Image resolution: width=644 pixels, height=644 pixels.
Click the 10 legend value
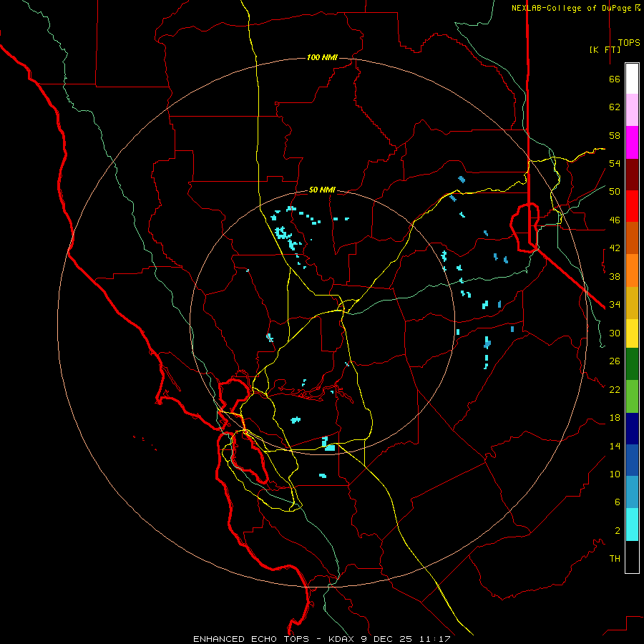coord(615,474)
